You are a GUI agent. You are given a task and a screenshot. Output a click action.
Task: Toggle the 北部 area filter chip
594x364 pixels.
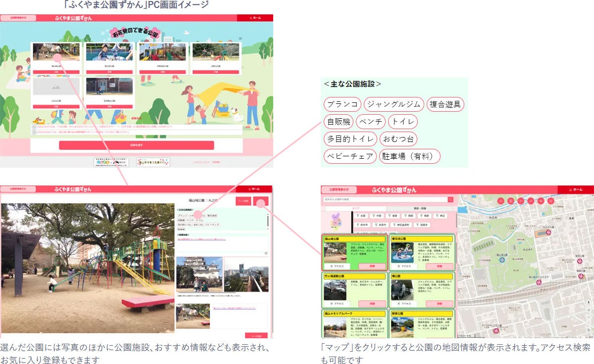361,216
